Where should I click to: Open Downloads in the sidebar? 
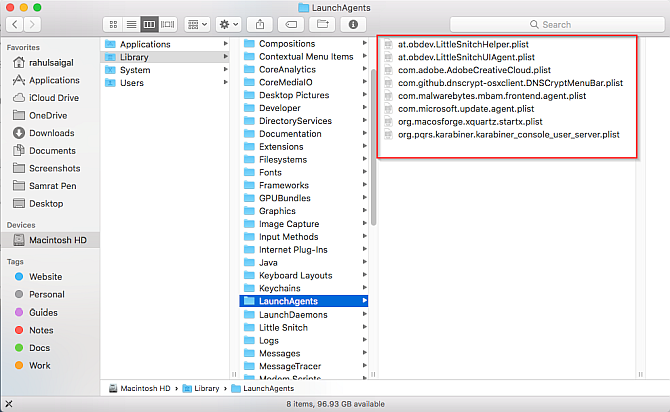[50, 133]
